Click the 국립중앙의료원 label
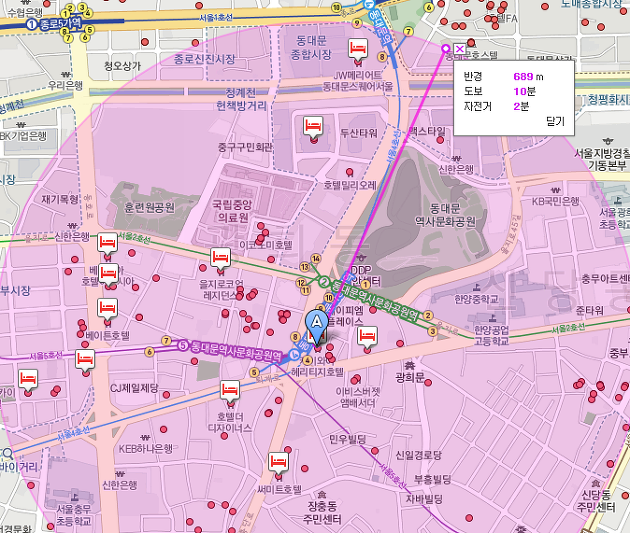630x533 pixels. coord(232,211)
